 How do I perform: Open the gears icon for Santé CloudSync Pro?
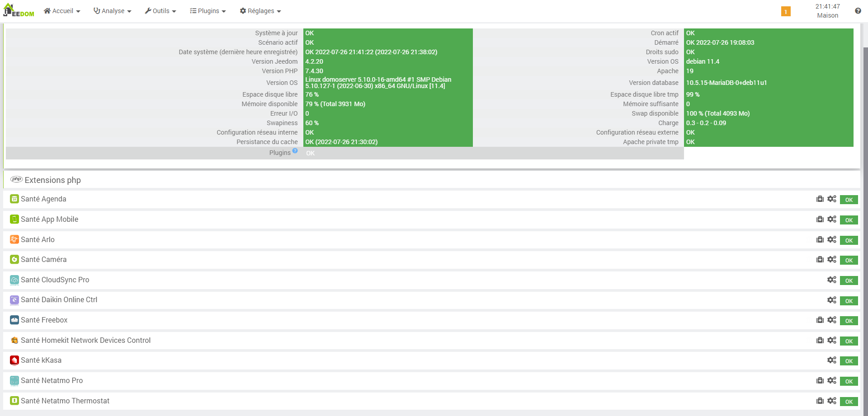click(x=832, y=280)
